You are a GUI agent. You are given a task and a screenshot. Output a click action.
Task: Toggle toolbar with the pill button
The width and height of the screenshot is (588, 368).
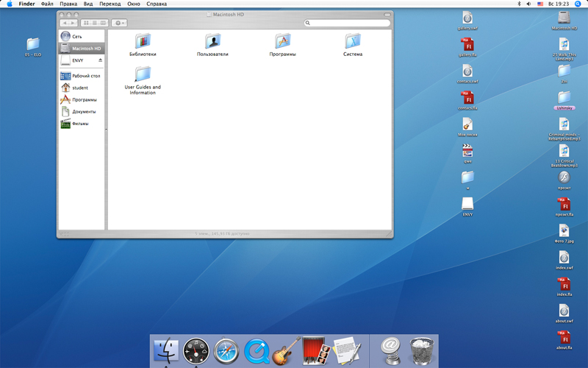pyautogui.click(x=387, y=15)
